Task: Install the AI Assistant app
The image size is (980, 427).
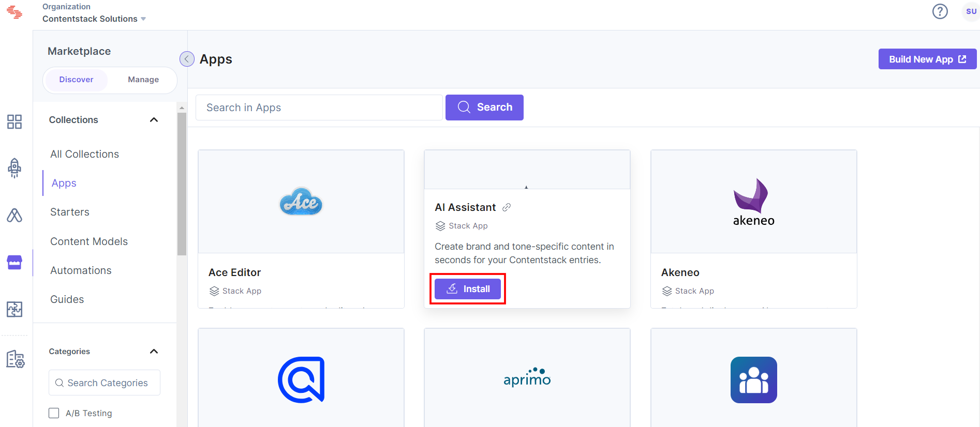Action: 468,289
